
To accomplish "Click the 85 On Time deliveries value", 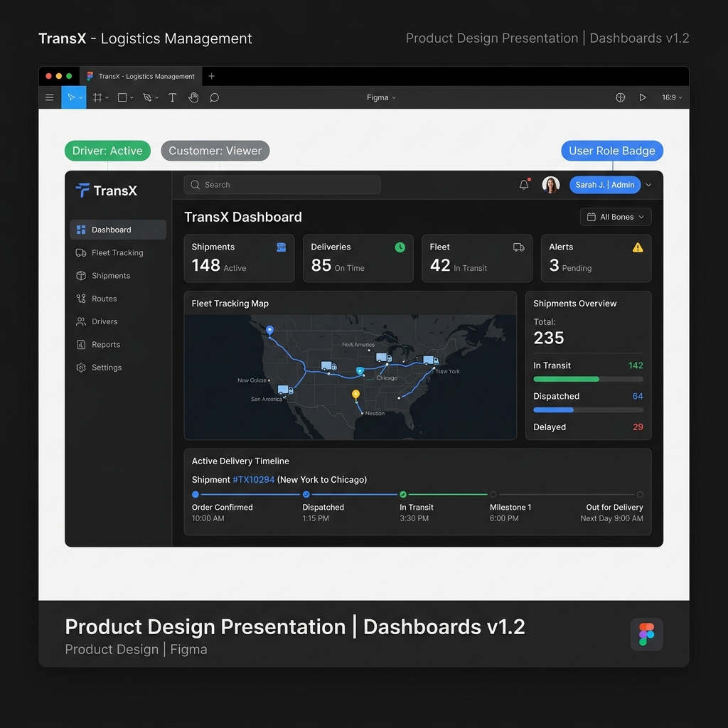I will pos(338,266).
